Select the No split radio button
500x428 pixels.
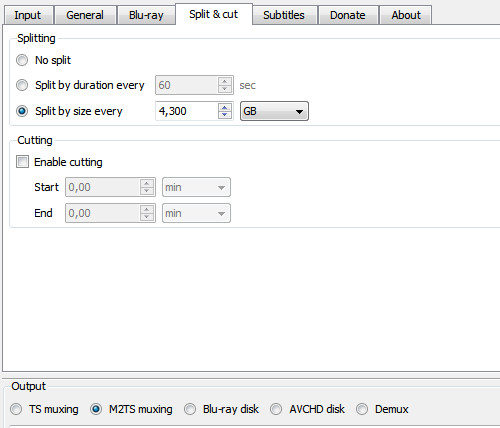[22, 60]
